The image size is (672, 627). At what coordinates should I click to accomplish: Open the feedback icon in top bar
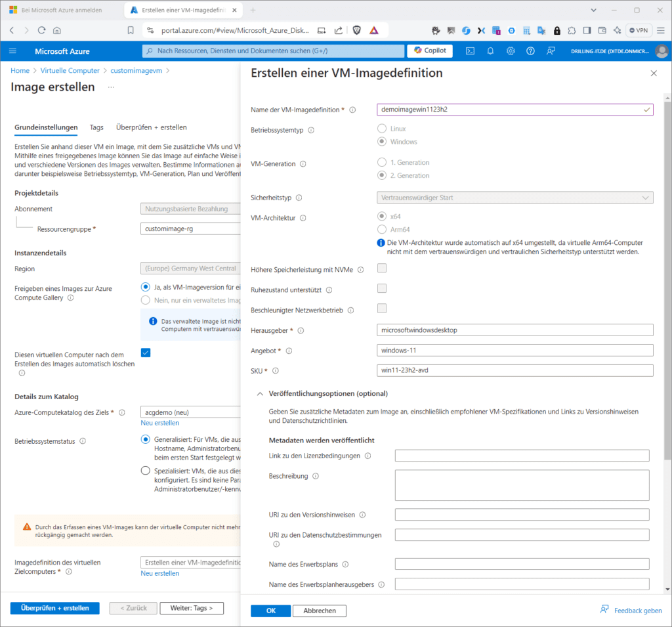(x=551, y=51)
